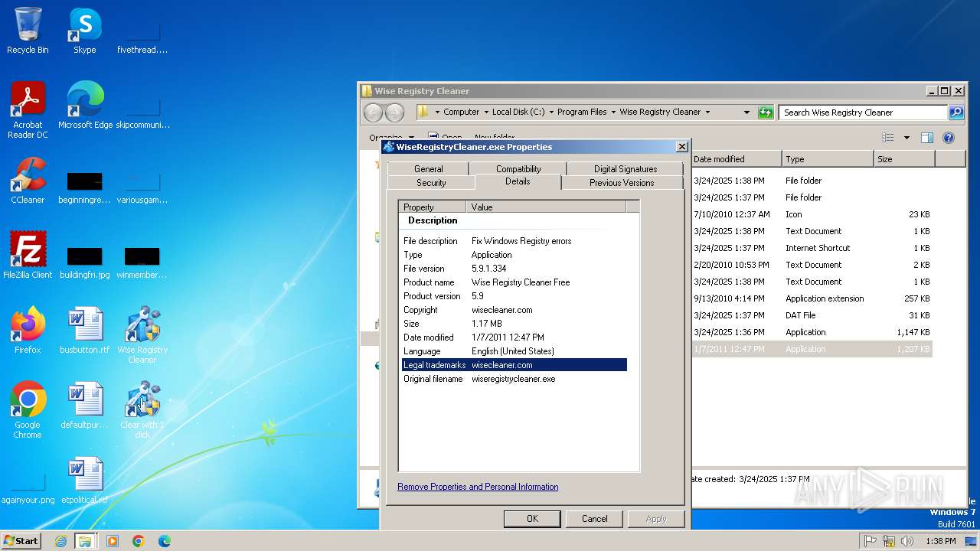Click the Action Center flag tray icon

871,541
